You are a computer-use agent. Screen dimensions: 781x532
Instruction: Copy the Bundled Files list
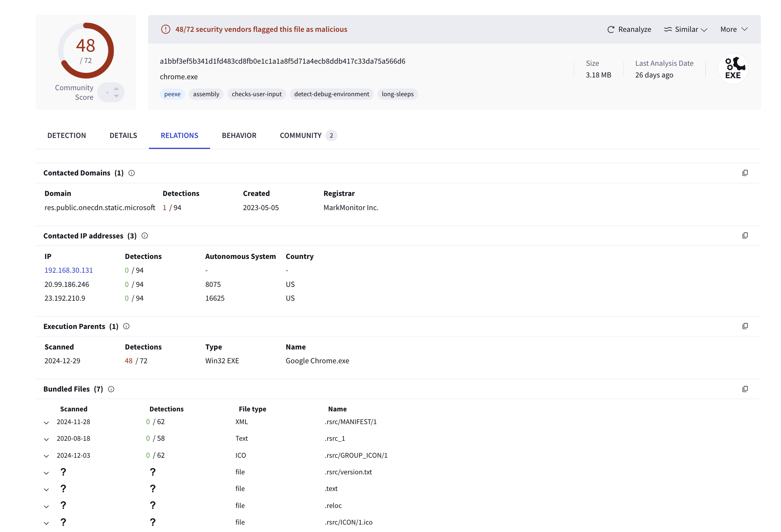pos(745,389)
